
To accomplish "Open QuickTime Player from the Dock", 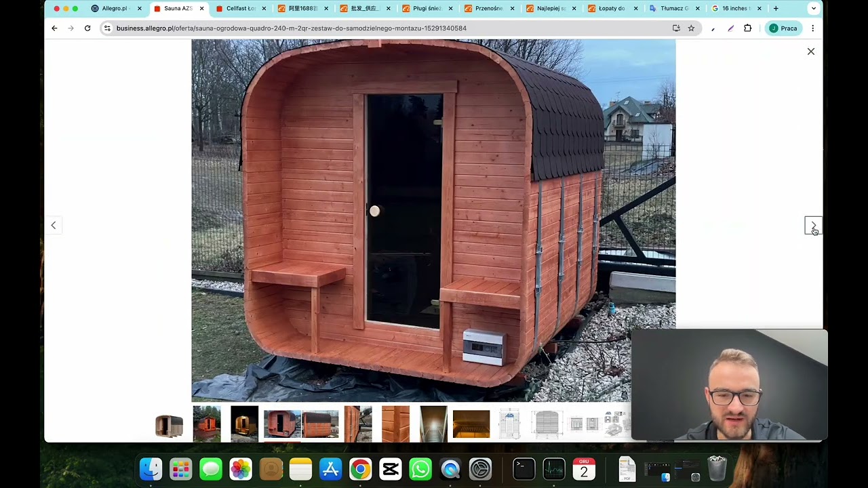I will coord(450,469).
